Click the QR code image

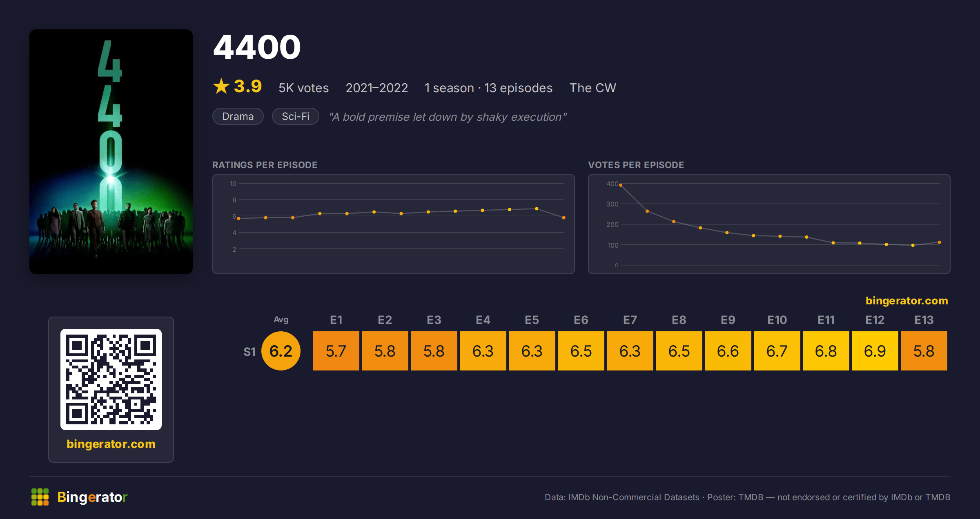click(111, 379)
